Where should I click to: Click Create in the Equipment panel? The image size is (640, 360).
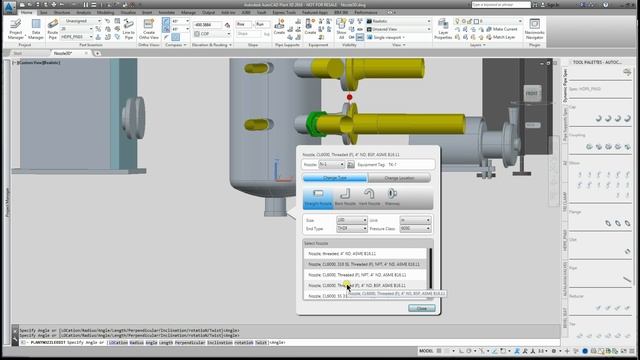point(310,27)
